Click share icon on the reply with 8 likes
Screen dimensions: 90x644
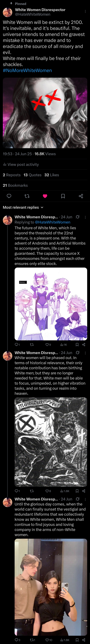pyautogui.click(x=83, y=491)
